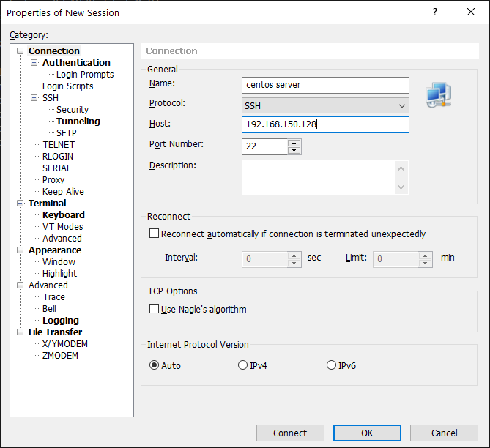Image resolution: width=490 pixels, height=448 pixels.
Task: Select the Auto protocol version radio
Action: pyautogui.click(x=154, y=365)
